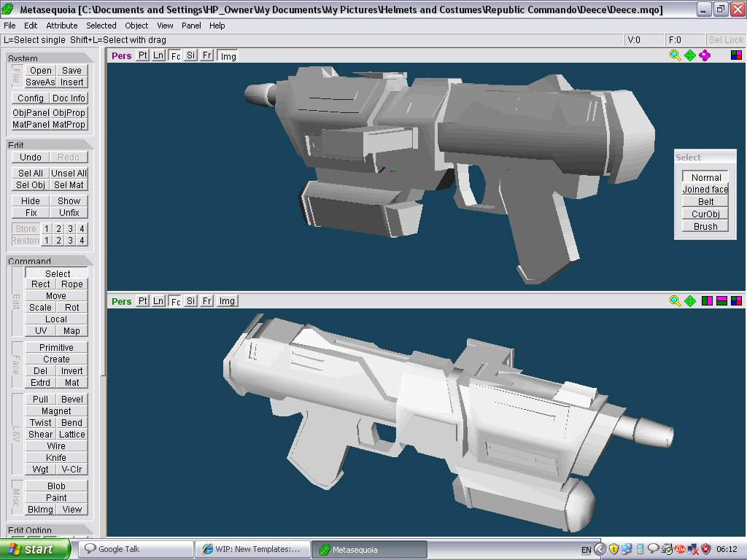
Task: Expand the Edit Option panel header
Action: (50, 529)
